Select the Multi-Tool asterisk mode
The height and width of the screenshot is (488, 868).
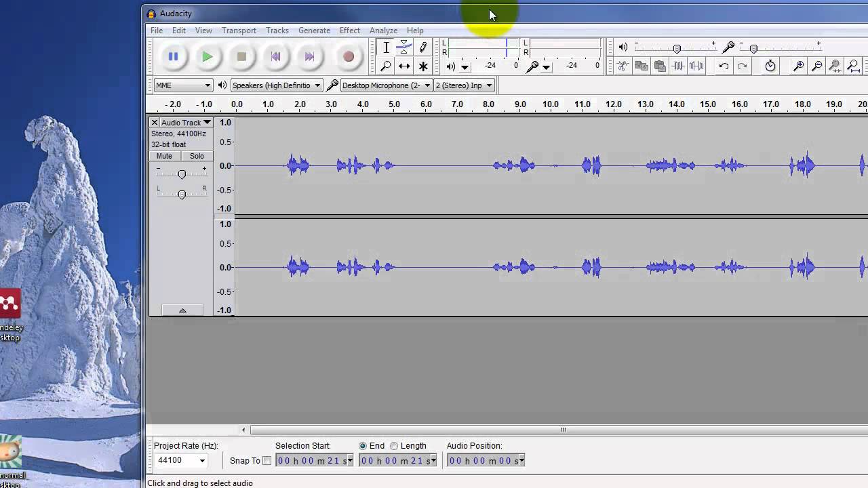pos(423,66)
